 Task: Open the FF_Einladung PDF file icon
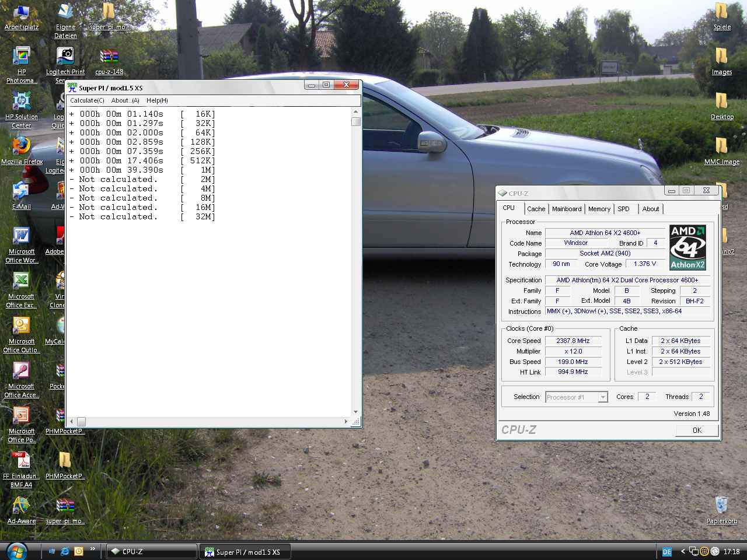coord(22,461)
